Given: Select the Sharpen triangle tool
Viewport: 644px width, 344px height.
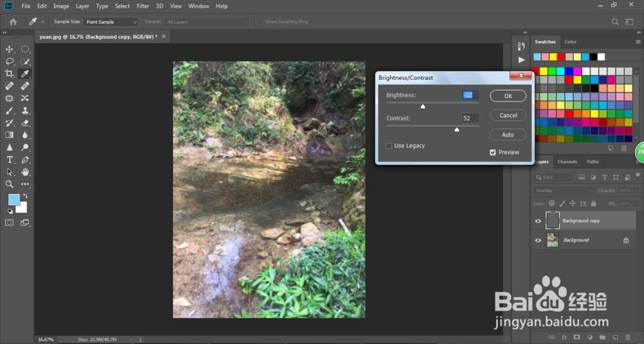Looking at the screenshot, I should (9, 147).
